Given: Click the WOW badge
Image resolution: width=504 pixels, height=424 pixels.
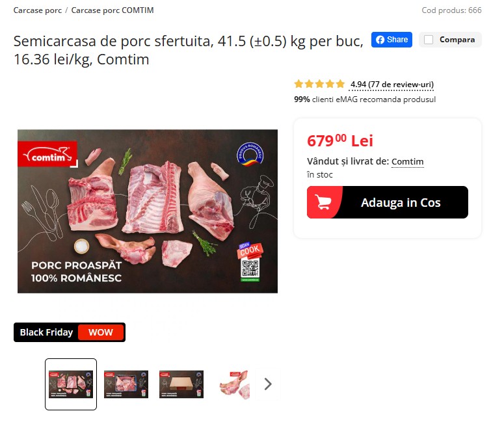Looking at the screenshot, I should (101, 332).
